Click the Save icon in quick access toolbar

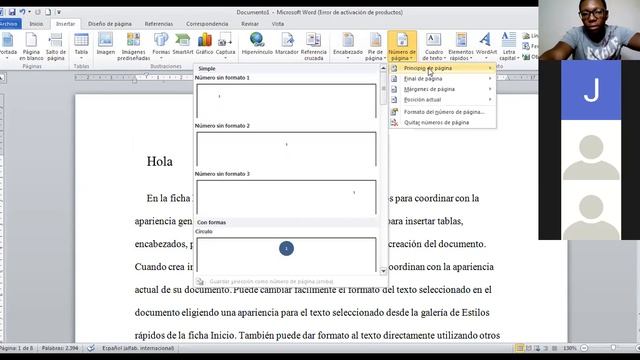12,12
